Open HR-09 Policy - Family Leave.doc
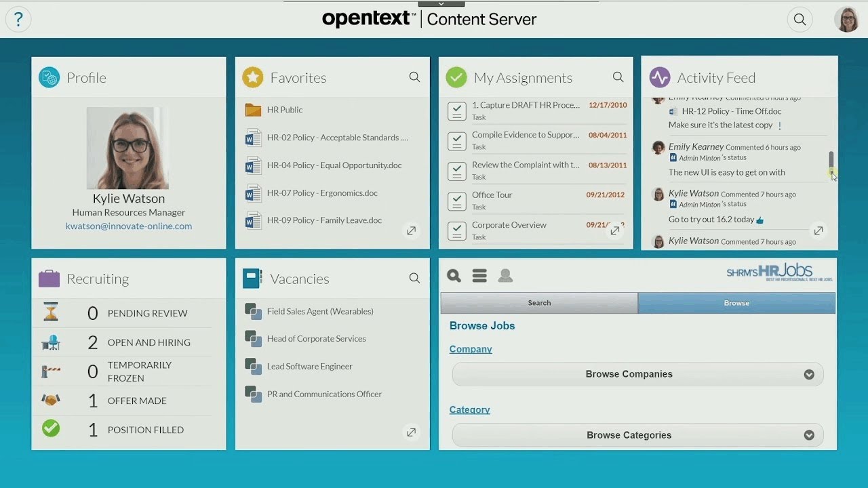 (324, 220)
